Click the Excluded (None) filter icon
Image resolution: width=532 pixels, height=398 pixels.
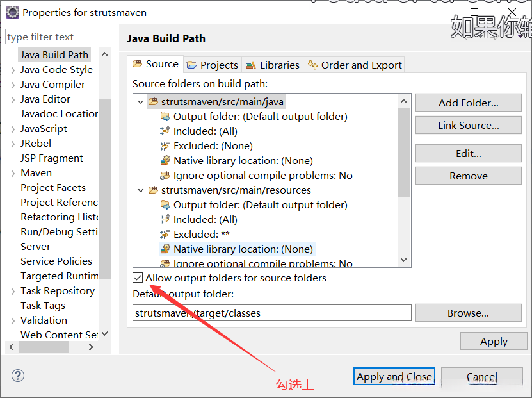(x=165, y=146)
